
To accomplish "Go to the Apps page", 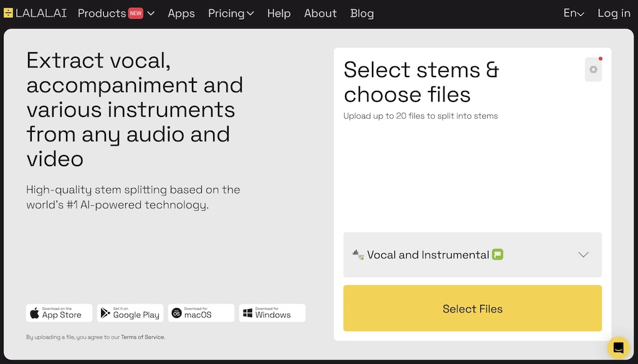I will (x=181, y=13).
